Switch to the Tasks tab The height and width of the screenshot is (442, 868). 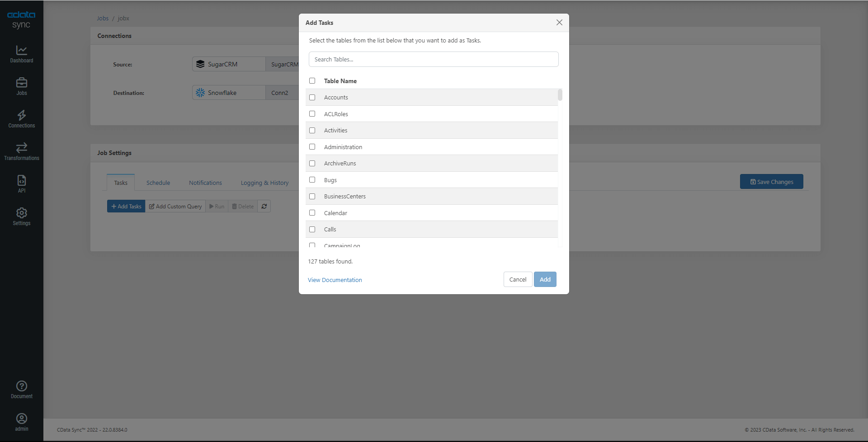[x=121, y=183]
